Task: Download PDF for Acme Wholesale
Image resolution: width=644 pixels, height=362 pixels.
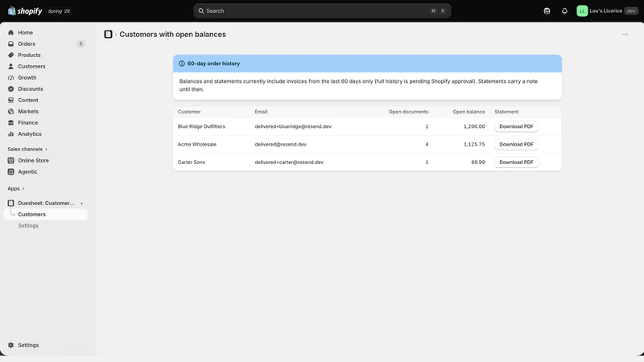Action: point(516,145)
